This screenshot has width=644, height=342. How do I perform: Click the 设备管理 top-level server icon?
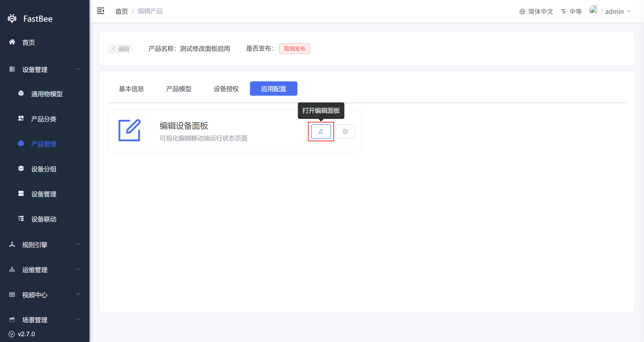pos(12,69)
